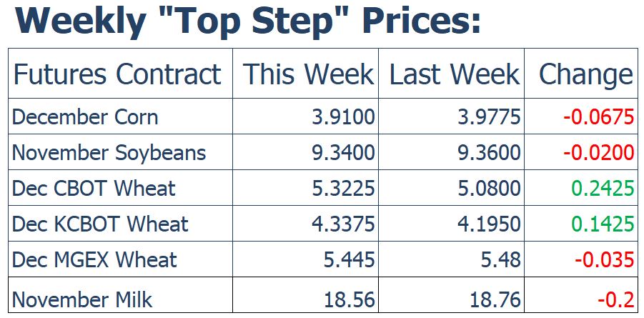Select the 3.9100 corn price cell

[343, 117]
